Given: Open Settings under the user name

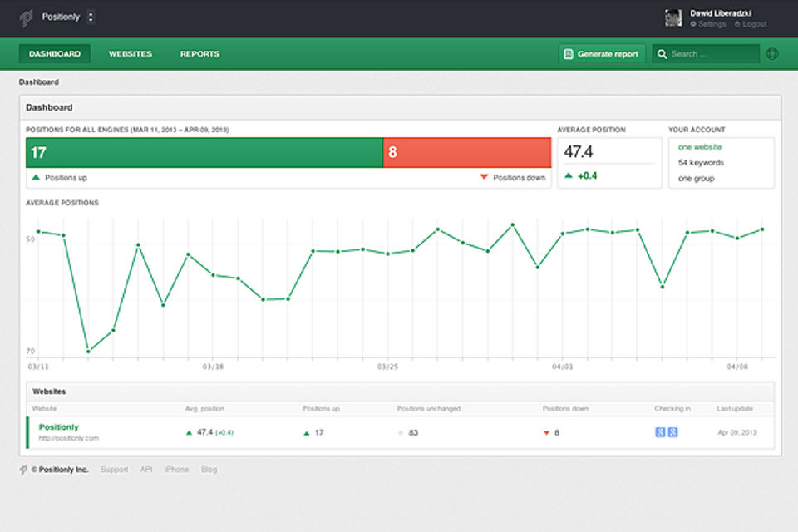Looking at the screenshot, I should click(712, 24).
